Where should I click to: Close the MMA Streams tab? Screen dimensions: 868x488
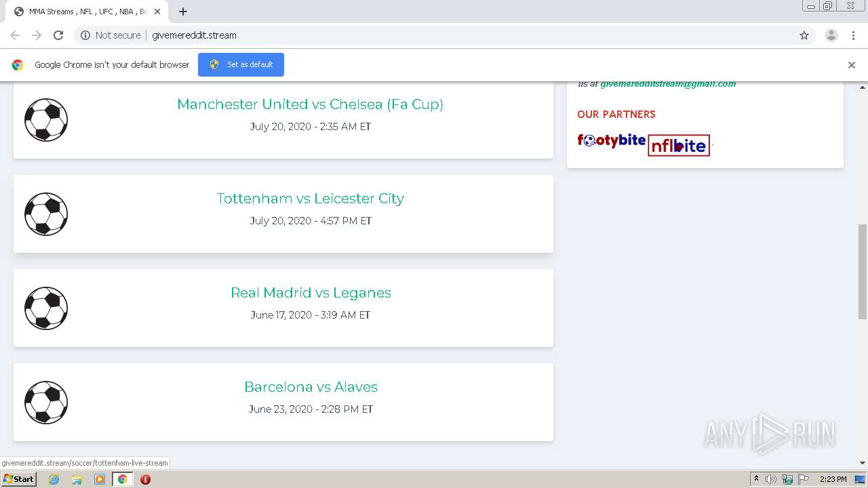pyautogui.click(x=157, y=12)
